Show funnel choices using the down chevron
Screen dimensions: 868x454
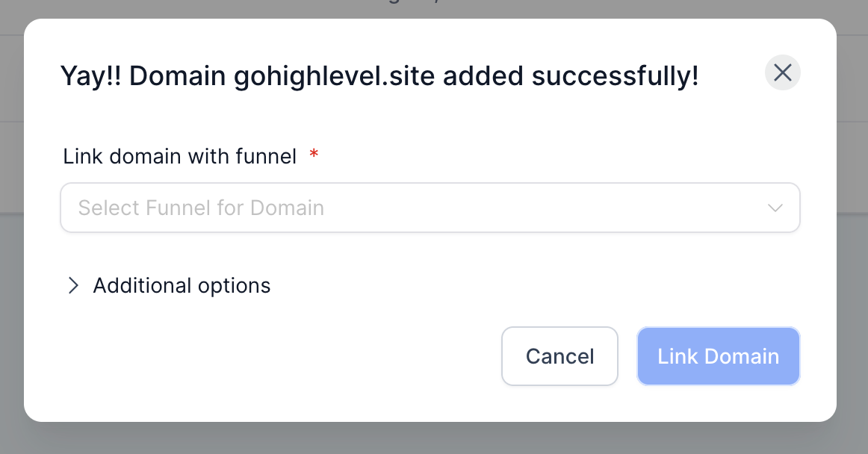775,208
